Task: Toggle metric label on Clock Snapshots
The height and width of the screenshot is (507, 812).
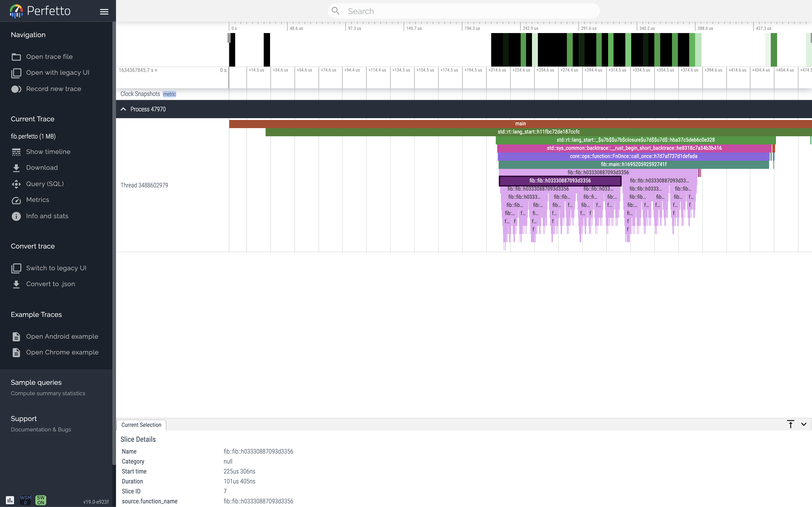Action: pos(169,94)
